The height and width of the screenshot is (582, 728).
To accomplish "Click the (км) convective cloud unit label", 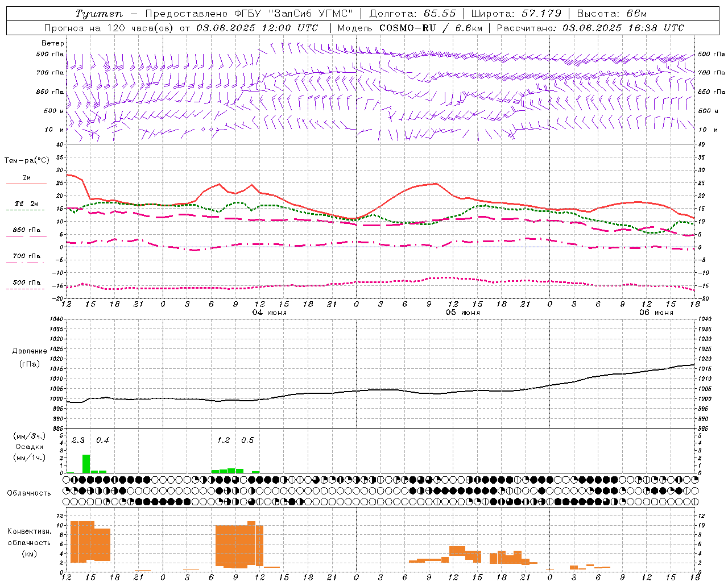I will point(30,554).
